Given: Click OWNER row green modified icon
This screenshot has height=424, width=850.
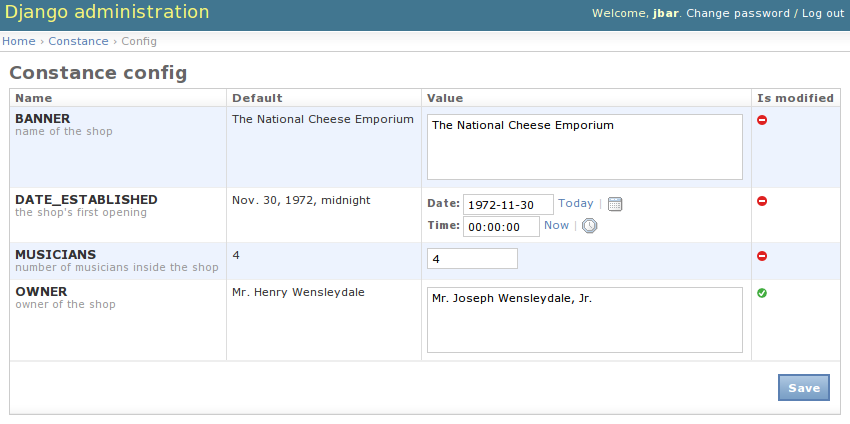Looking at the screenshot, I should pos(762,293).
